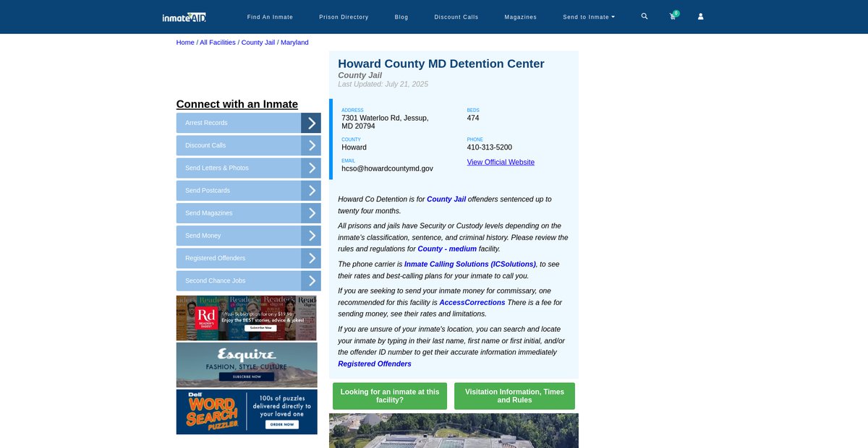Open Prison Directory in top navigation
The width and height of the screenshot is (868, 448).
[x=344, y=17]
